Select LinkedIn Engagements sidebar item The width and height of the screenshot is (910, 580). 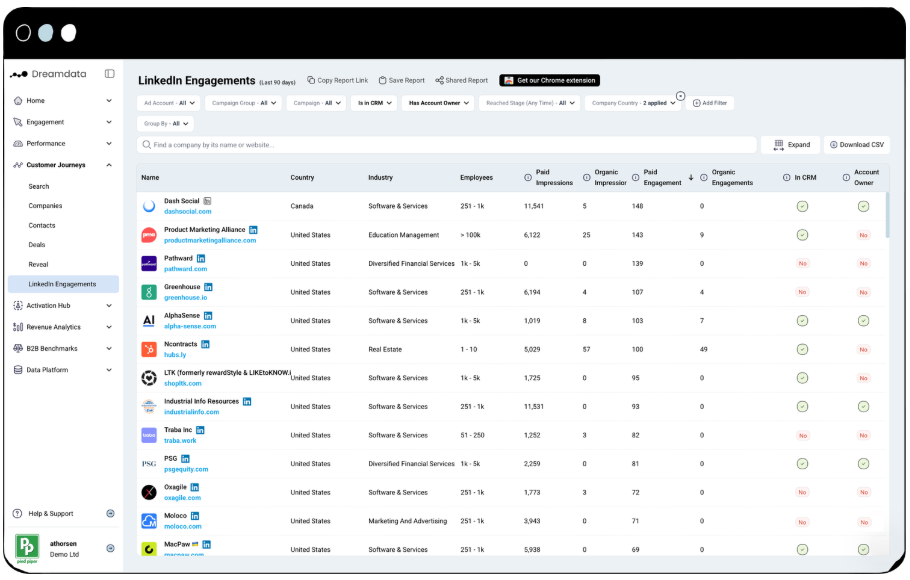[x=63, y=284]
